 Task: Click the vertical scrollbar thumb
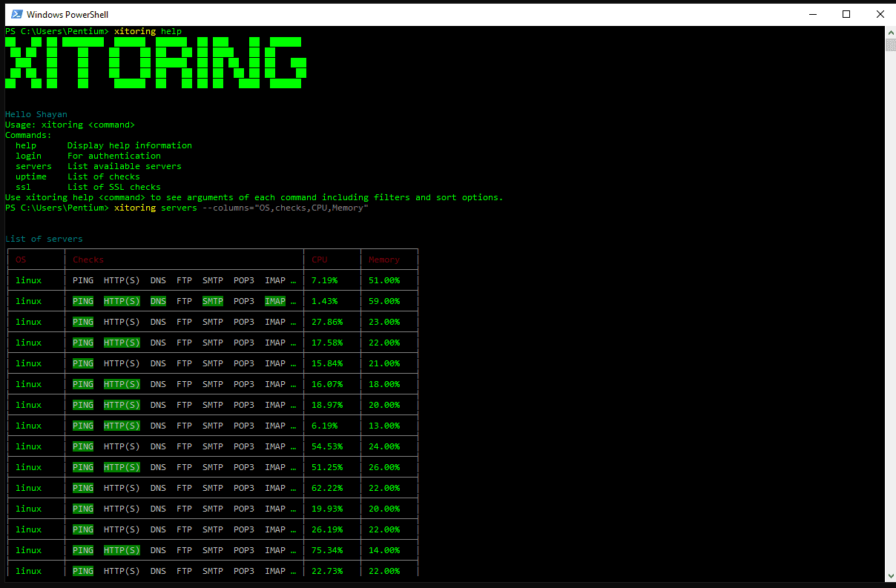[x=889, y=44]
